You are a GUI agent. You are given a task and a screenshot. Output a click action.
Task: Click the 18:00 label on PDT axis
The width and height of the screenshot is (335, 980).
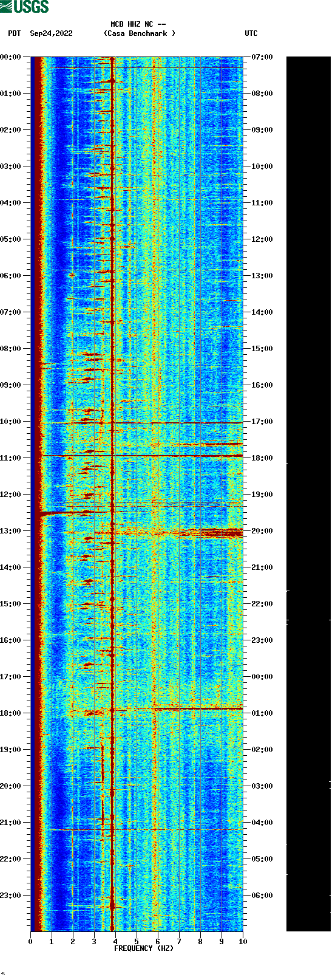pyautogui.click(x=11, y=713)
